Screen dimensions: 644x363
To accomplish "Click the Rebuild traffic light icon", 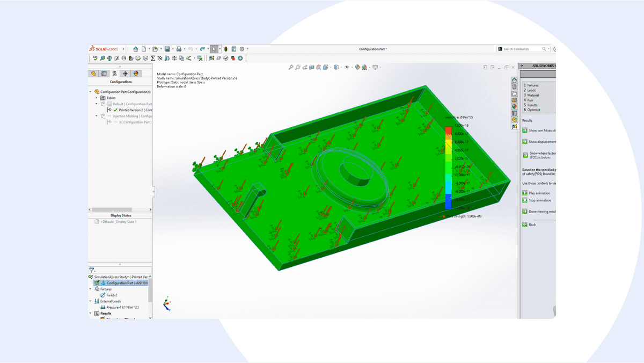I will (x=226, y=49).
